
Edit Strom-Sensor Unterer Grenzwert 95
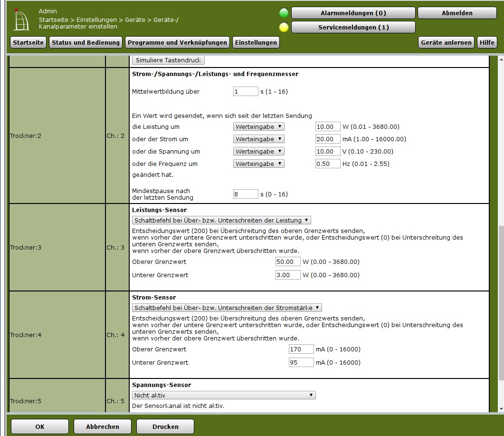(x=301, y=363)
